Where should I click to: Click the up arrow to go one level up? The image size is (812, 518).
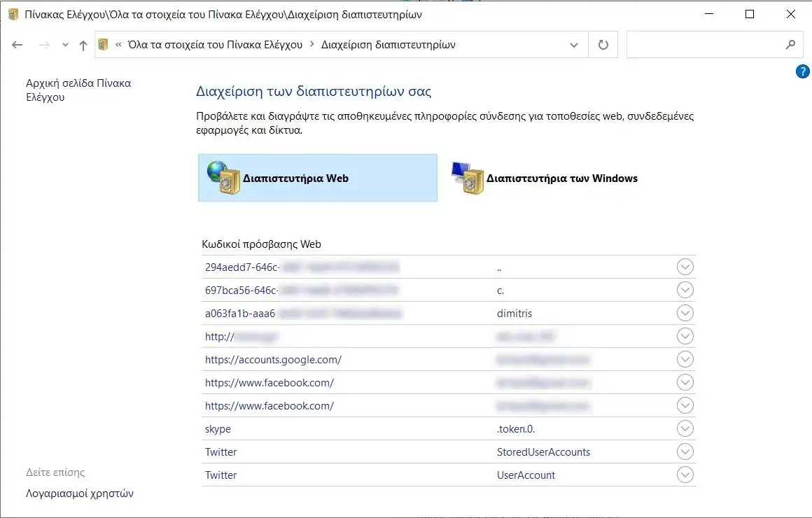pos(82,44)
